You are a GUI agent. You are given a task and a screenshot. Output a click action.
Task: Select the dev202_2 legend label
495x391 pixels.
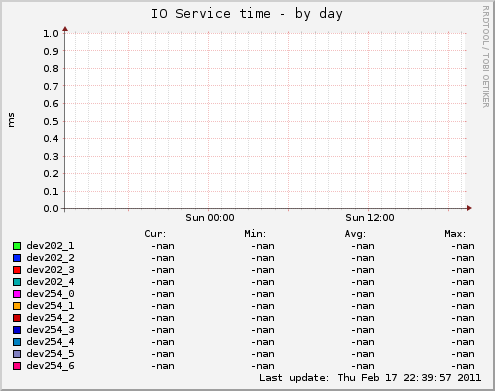click(x=50, y=258)
